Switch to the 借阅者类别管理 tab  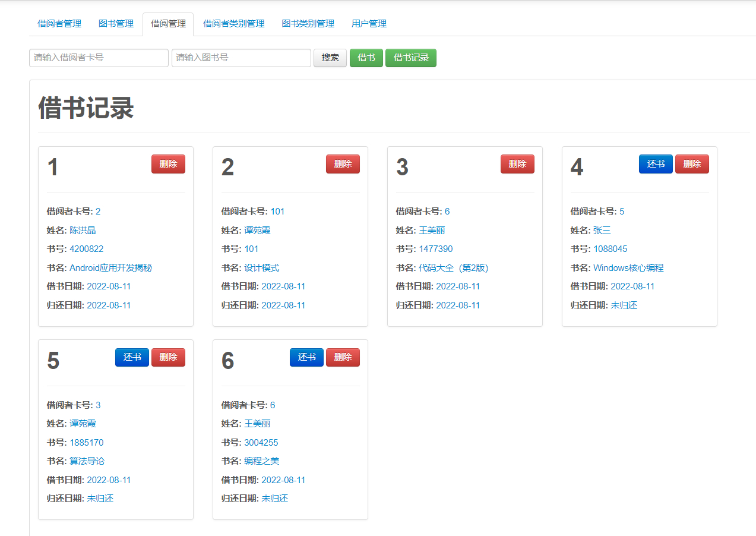click(x=233, y=24)
